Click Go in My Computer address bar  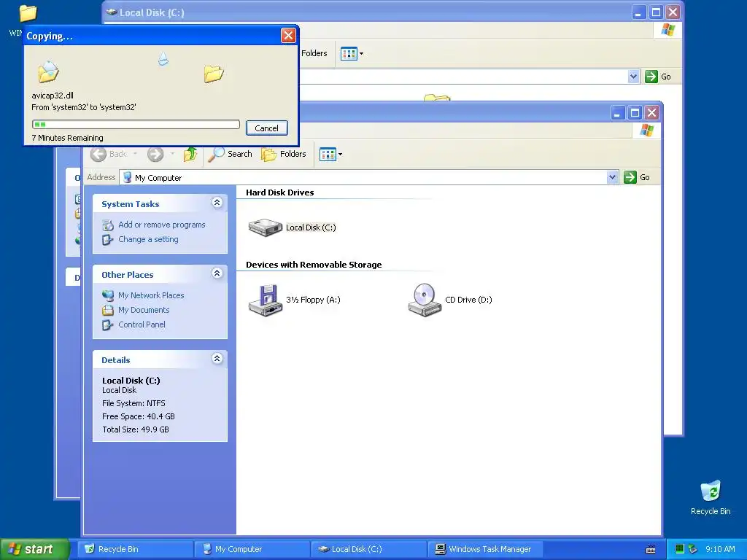[637, 177]
